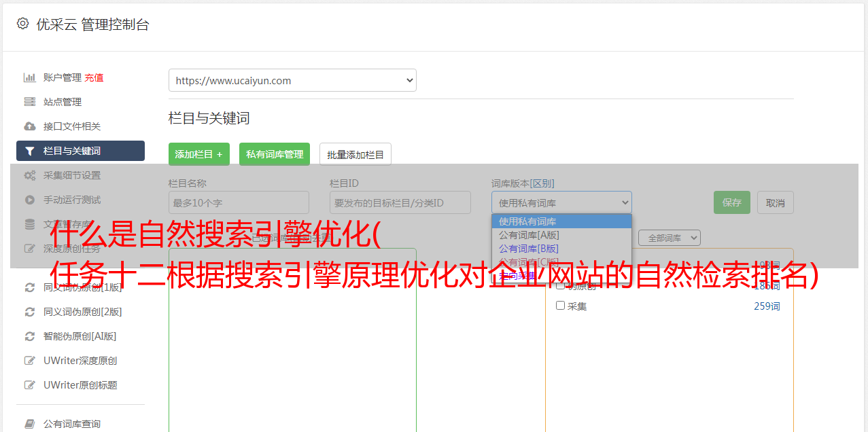Click the refresh icon beside 同义词伪原创[2版]
Screen dimensions: 868x432
click(x=30, y=312)
